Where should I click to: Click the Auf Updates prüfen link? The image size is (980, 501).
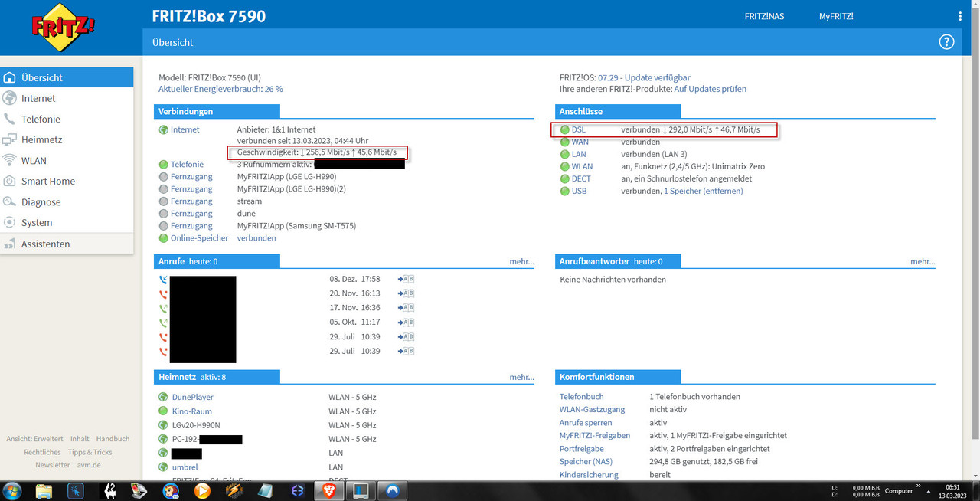click(710, 89)
